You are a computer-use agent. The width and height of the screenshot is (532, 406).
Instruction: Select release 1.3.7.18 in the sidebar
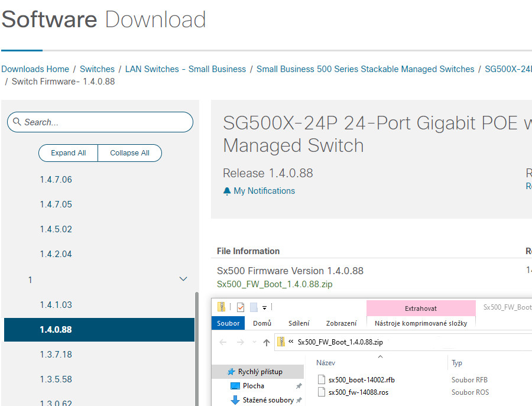click(56, 355)
